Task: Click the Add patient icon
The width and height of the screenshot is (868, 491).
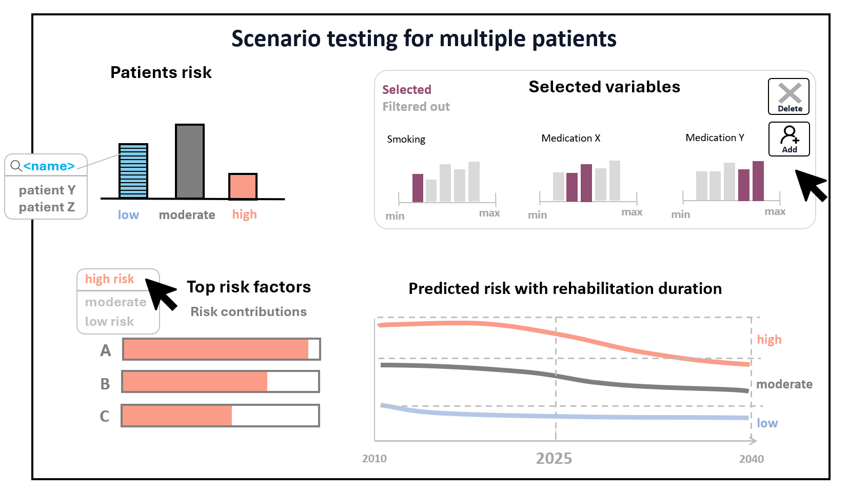Action: 789,135
